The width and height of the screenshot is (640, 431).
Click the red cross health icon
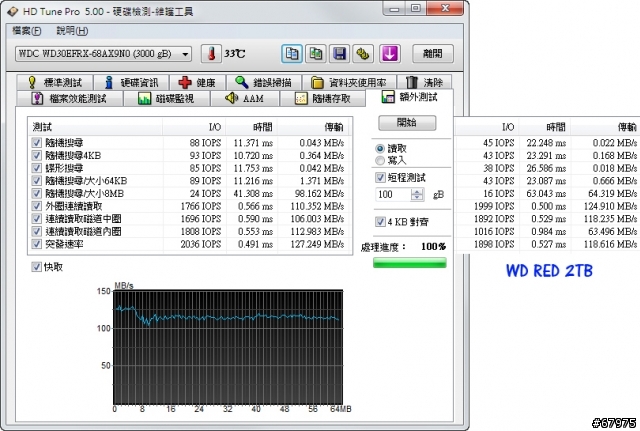pyautogui.click(x=185, y=82)
